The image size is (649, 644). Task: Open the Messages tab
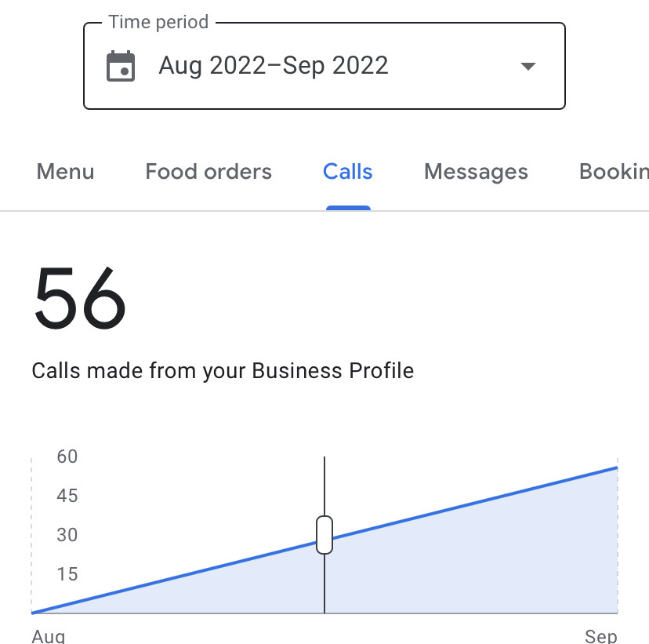pyautogui.click(x=476, y=172)
